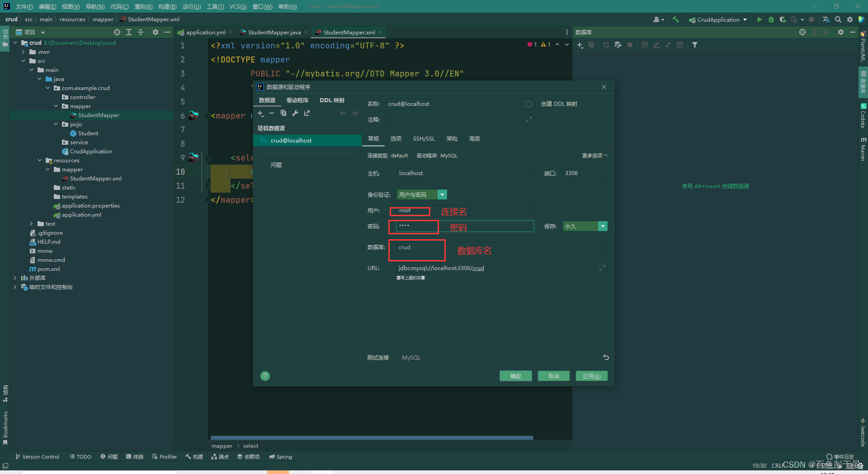Open the password save dropdown
The height and width of the screenshot is (474, 868).
click(603, 226)
